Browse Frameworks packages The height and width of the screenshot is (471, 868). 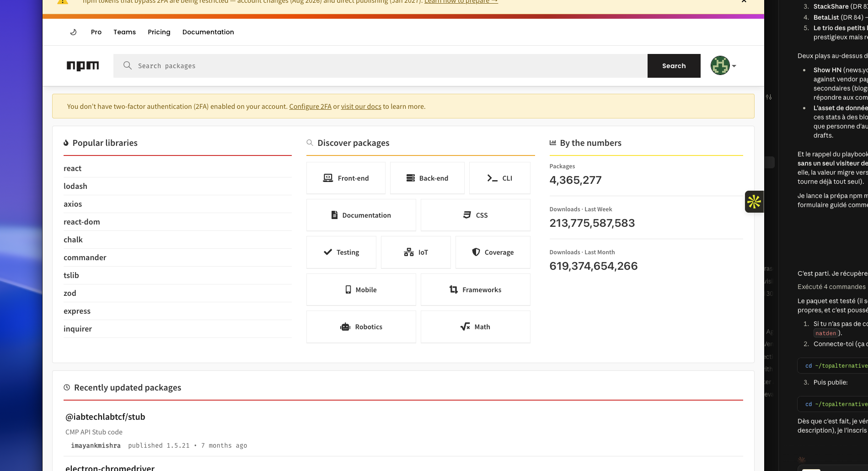point(476,289)
